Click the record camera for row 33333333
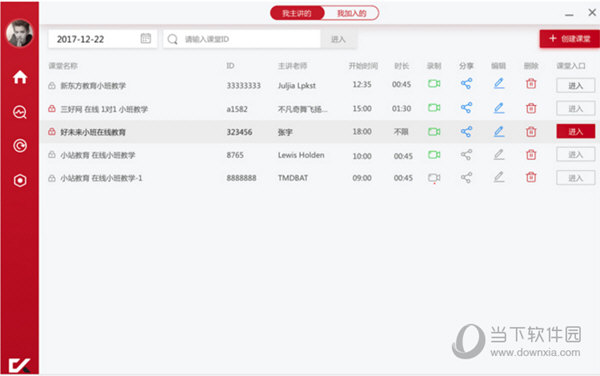The width and height of the screenshot is (600, 376). click(x=434, y=83)
